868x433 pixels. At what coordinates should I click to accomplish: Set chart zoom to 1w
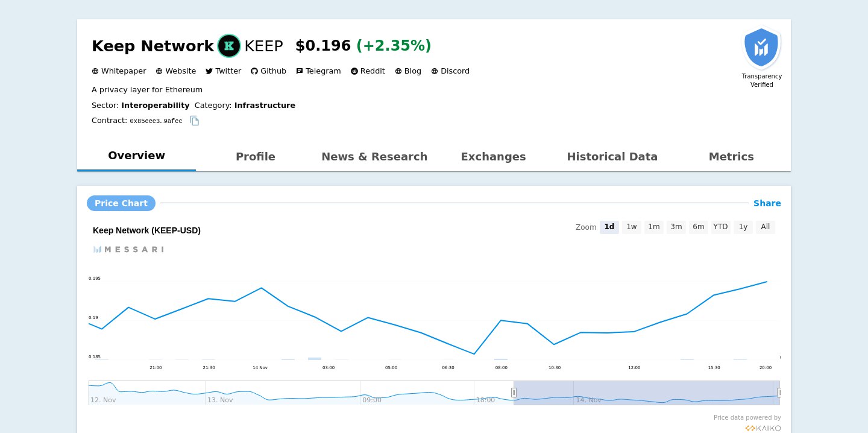point(632,227)
